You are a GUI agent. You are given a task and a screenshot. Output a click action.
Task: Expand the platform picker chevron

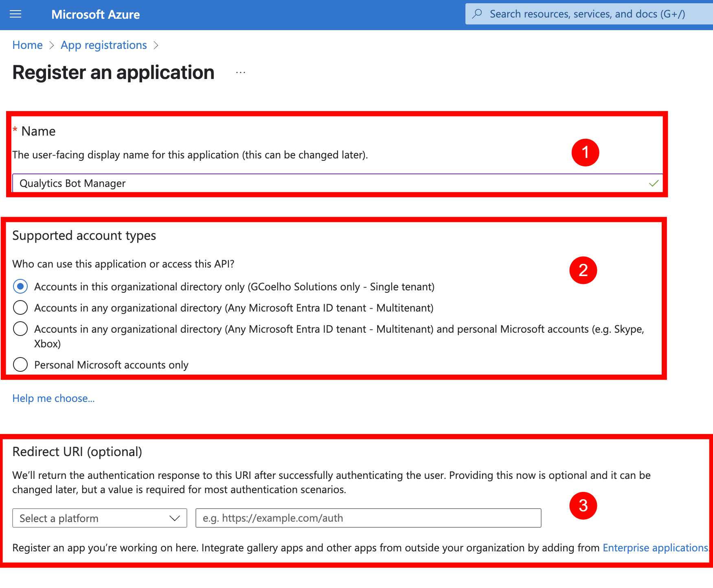coord(175,518)
